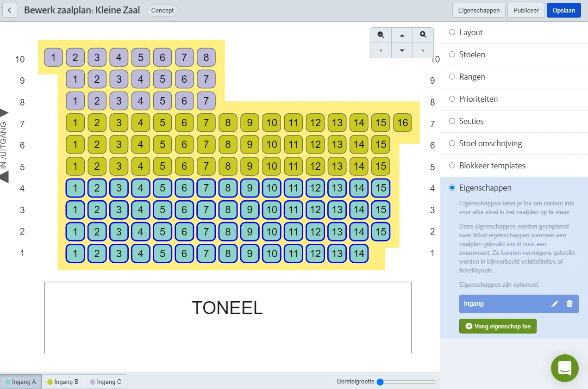Pan the seating plan right

(423, 50)
